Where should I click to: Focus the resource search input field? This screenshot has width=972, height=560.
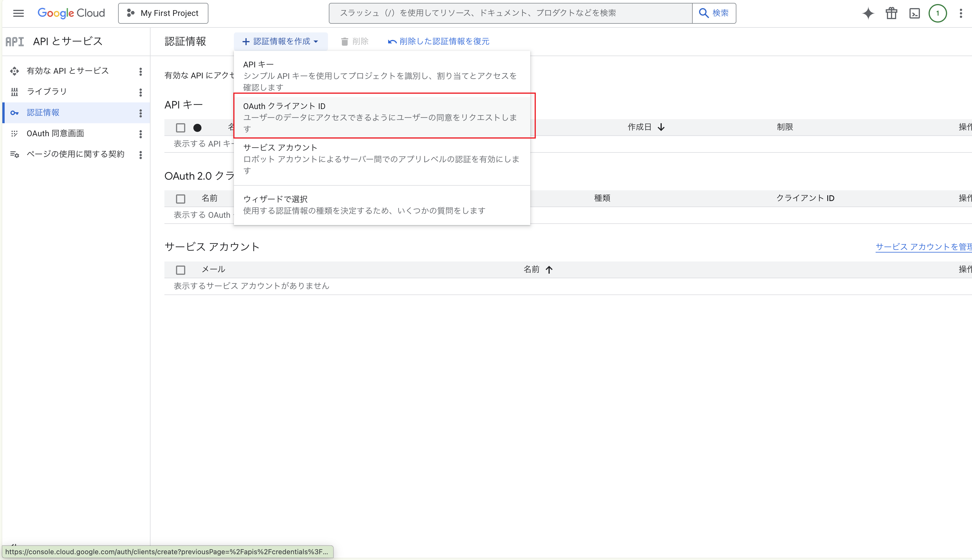coord(511,13)
